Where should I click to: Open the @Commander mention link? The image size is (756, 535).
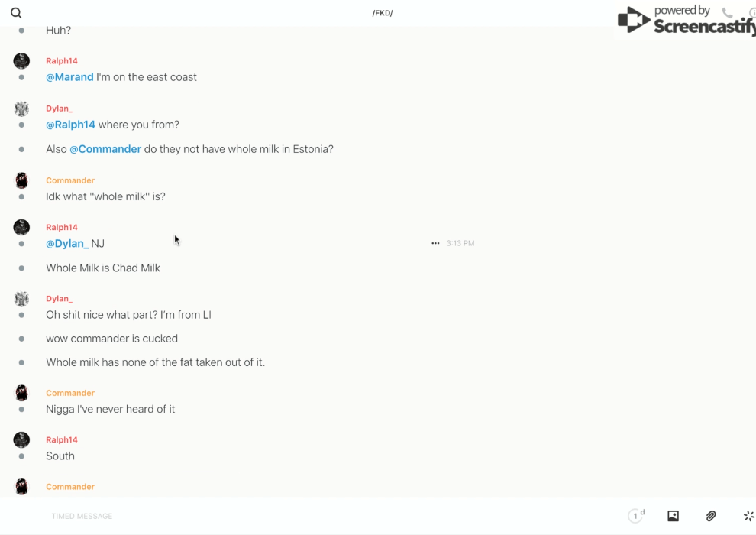[x=105, y=149]
